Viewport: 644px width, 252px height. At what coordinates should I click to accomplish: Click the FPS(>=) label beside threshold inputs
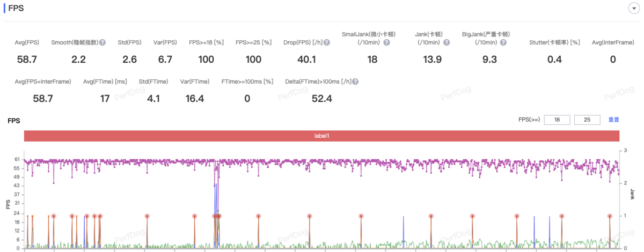pyautogui.click(x=529, y=120)
